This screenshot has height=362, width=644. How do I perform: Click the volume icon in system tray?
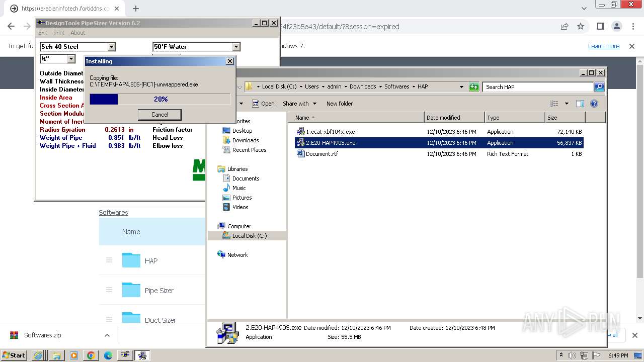(572, 355)
